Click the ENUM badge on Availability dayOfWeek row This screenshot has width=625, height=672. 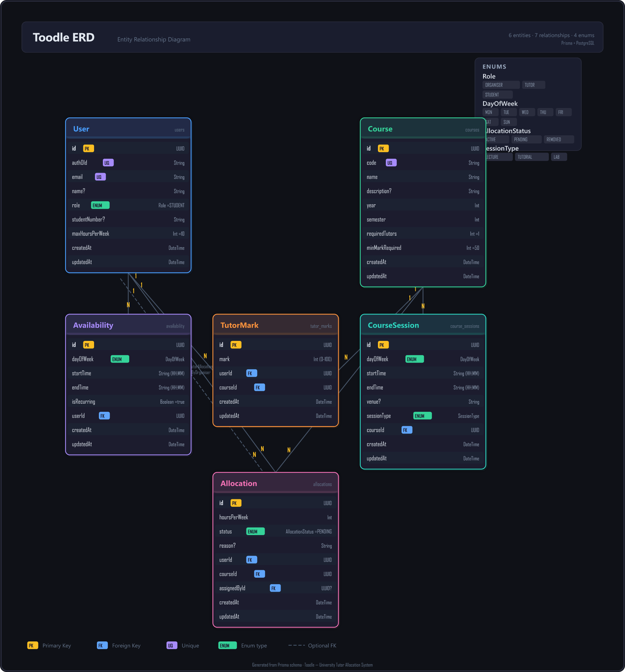pyautogui.click(x=120, y=359)
